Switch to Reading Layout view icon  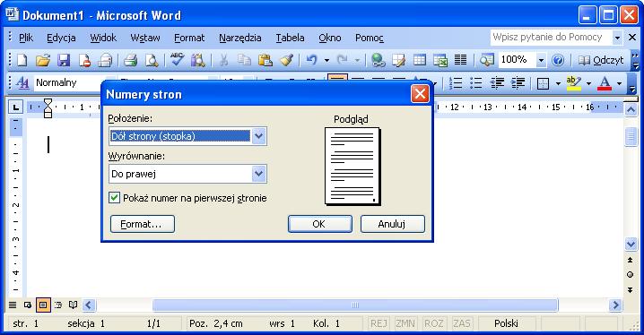(74, 305)
